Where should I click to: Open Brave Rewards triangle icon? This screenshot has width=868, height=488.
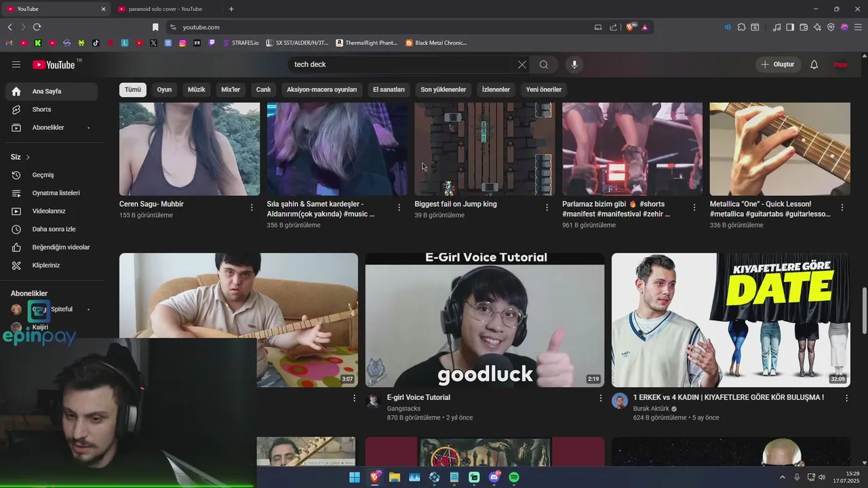pyautogui.click(x=644, y=27)
